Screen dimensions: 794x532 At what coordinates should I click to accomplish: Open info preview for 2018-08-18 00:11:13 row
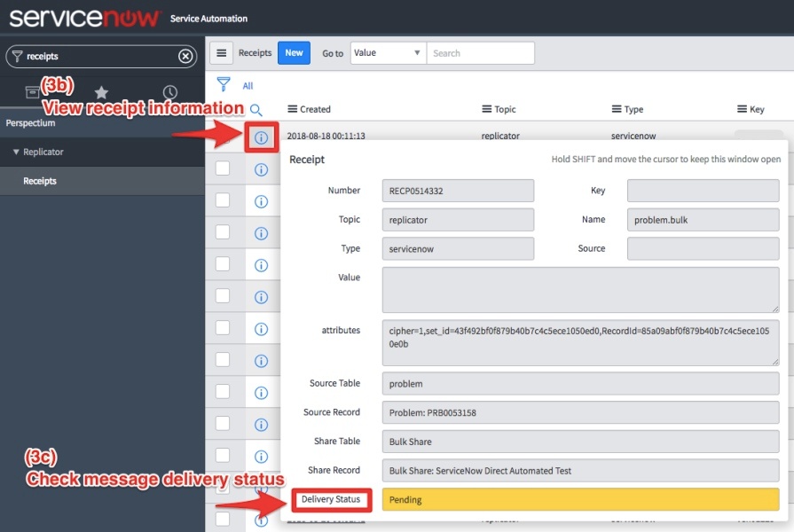262,137
